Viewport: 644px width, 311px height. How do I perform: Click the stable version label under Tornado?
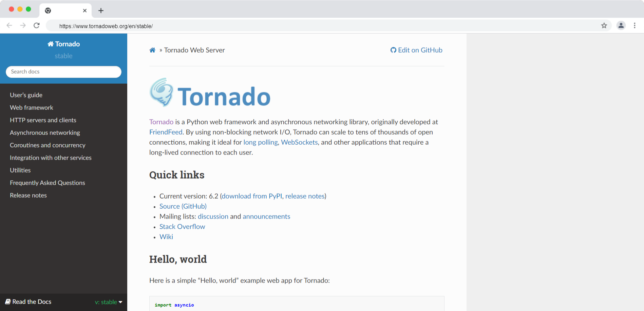coord(64,56)
